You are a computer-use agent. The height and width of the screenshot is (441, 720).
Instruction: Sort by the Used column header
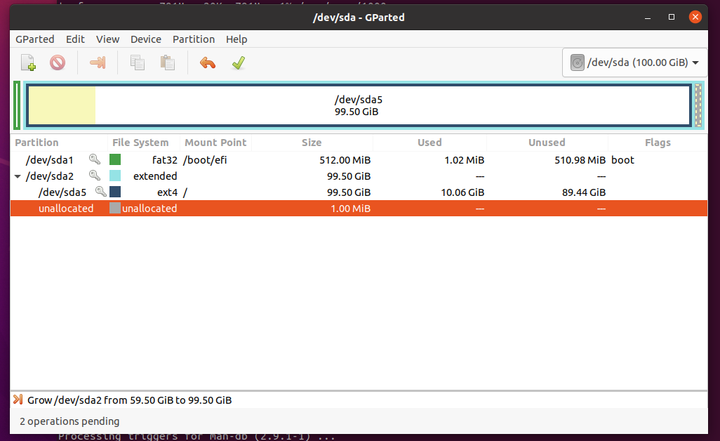tap(430, 142)
